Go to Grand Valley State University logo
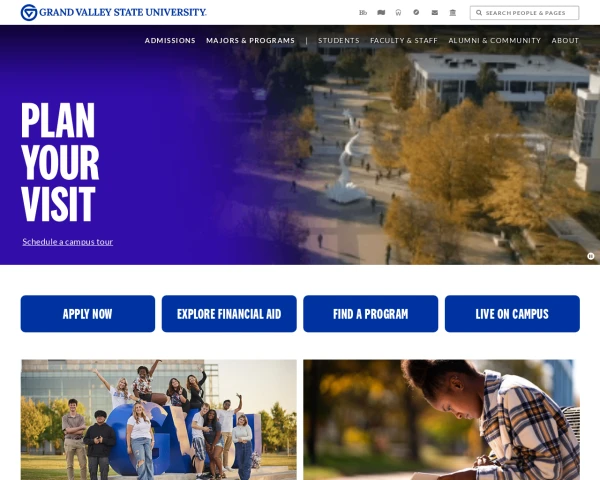This screenshot has width=600, height=480. (114, 12)
